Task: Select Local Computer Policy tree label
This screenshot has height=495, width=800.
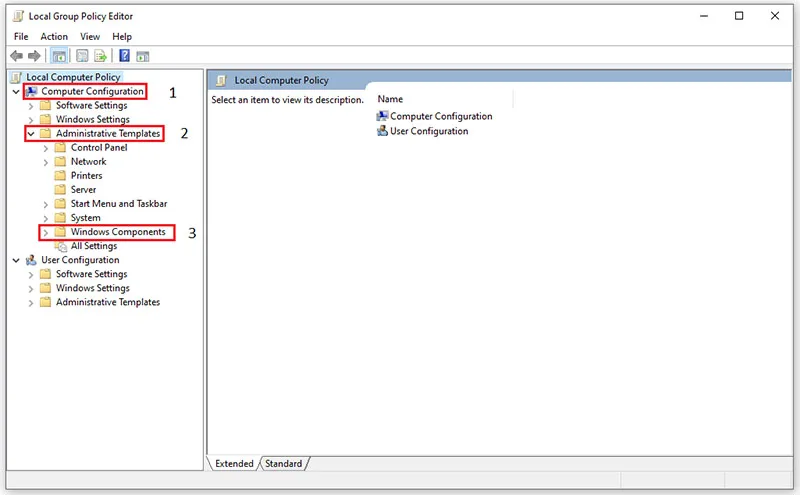Action: 73,77
